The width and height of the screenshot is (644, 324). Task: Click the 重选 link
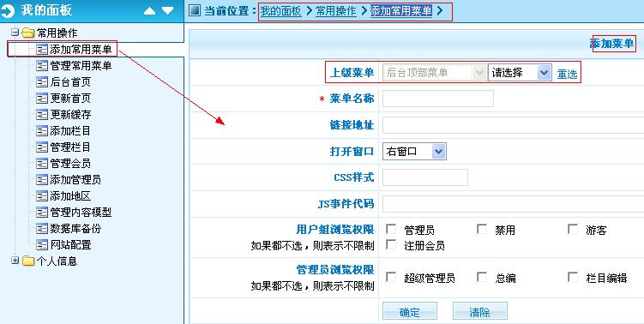pyautogui.click(x=567, y=74)
